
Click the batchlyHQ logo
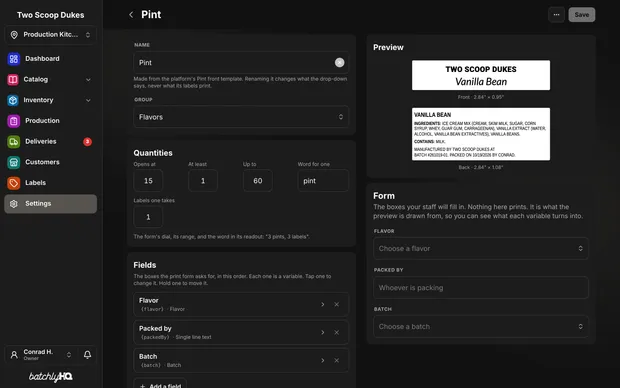click(x=51, y=377)
